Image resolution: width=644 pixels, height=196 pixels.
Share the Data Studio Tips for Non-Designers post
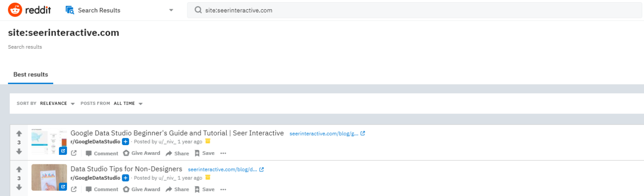pyautogui.click(x=177, y=189)
